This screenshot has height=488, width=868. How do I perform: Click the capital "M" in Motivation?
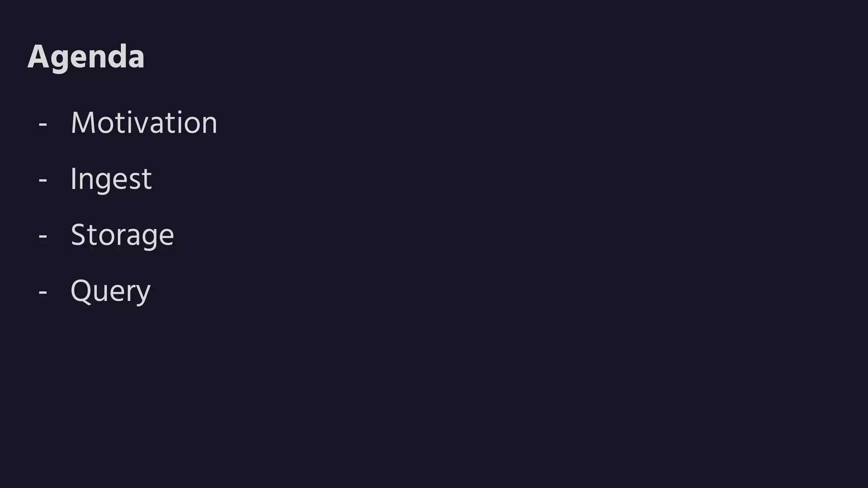coord(81,123)
